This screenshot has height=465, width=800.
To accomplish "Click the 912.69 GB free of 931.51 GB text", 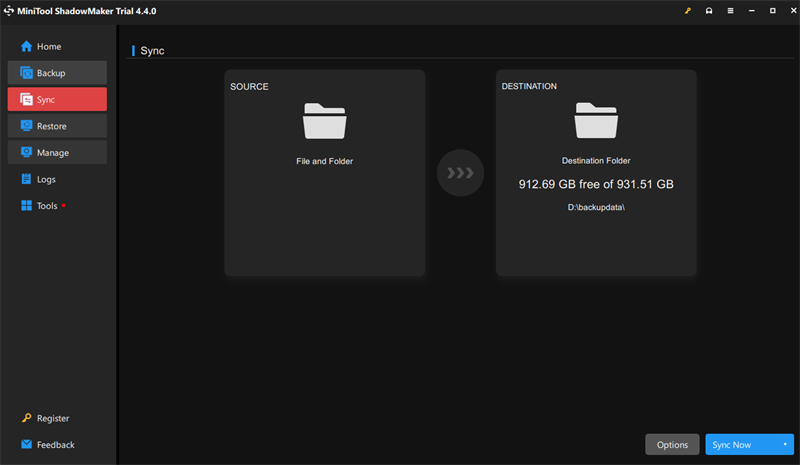I will pos(596,184).
